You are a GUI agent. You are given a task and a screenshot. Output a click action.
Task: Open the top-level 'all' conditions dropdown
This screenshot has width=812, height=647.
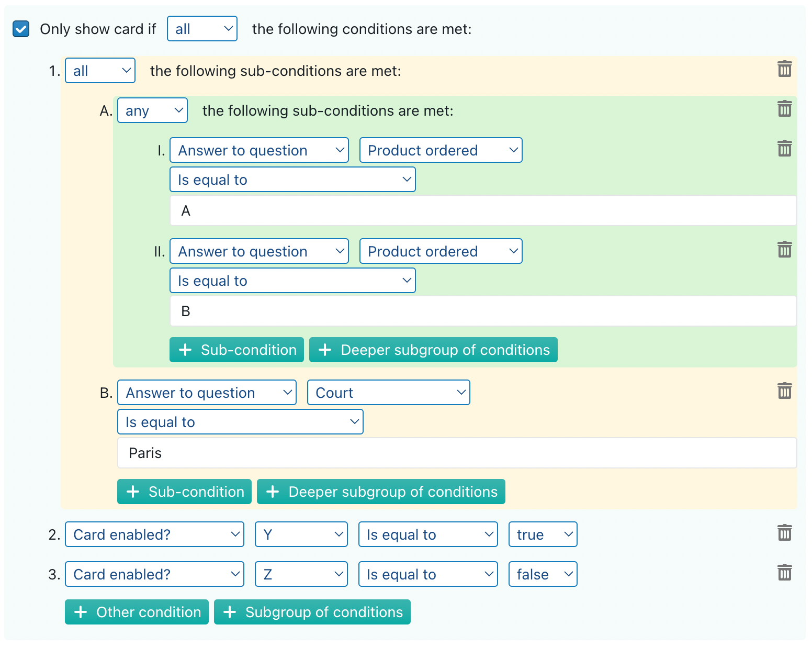coord(202,29)
